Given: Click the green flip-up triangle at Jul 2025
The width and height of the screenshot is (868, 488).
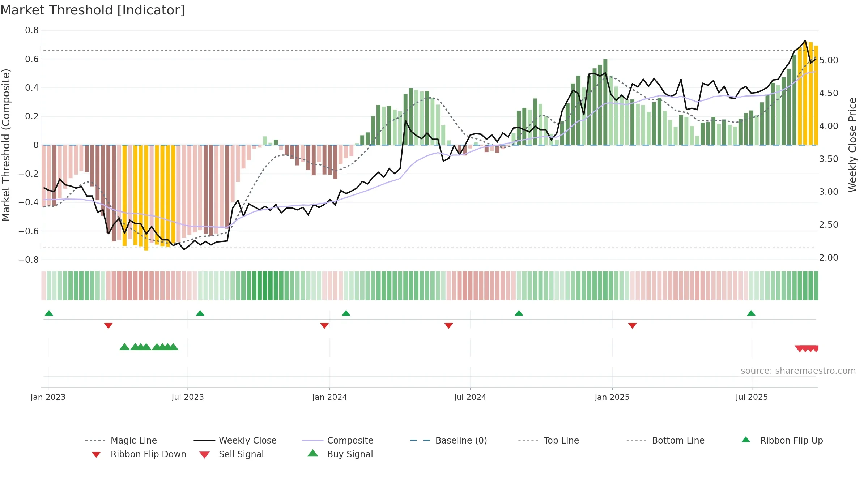Looking at the screenshot, I should click(x=751, y=313).
